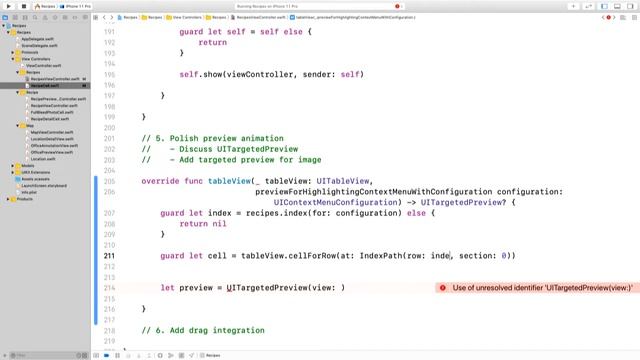Click the code review arrows button
The height and width of the screenshot is (360, 640).
tap(589, 6)
